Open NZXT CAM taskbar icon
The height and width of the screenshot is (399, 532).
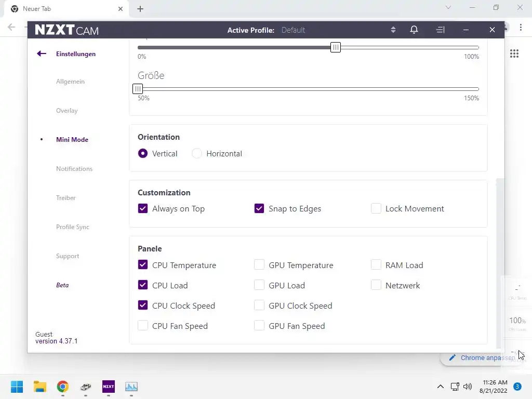[109, 387]
